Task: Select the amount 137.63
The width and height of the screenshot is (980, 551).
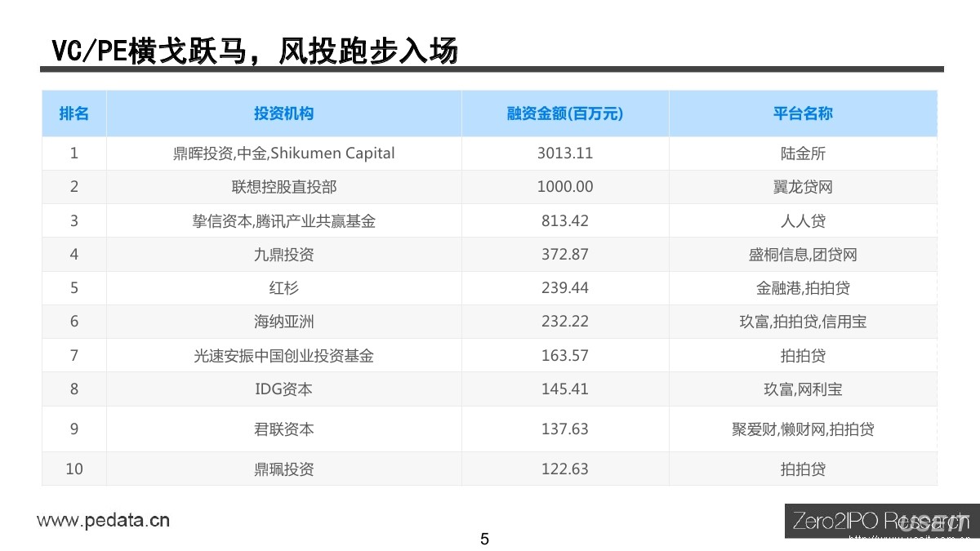Action: point(565,429)
